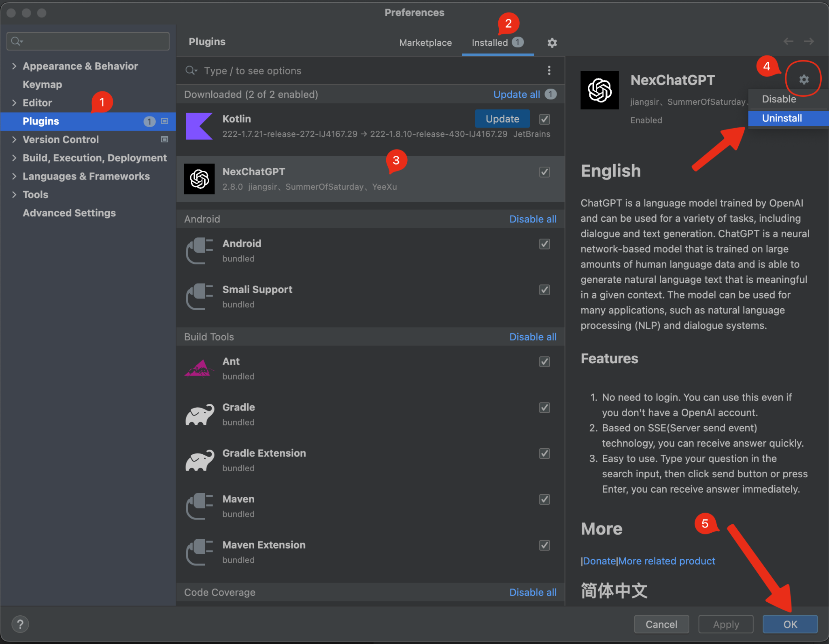829x644 pixels.
Task: Select Advanced Settings in the tree
Action: point(69,213)
